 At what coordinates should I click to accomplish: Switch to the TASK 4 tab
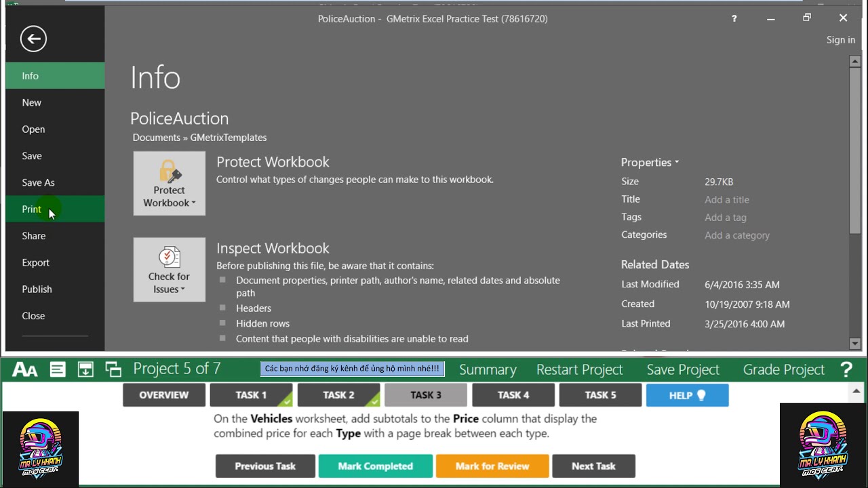tap(513, 395)
